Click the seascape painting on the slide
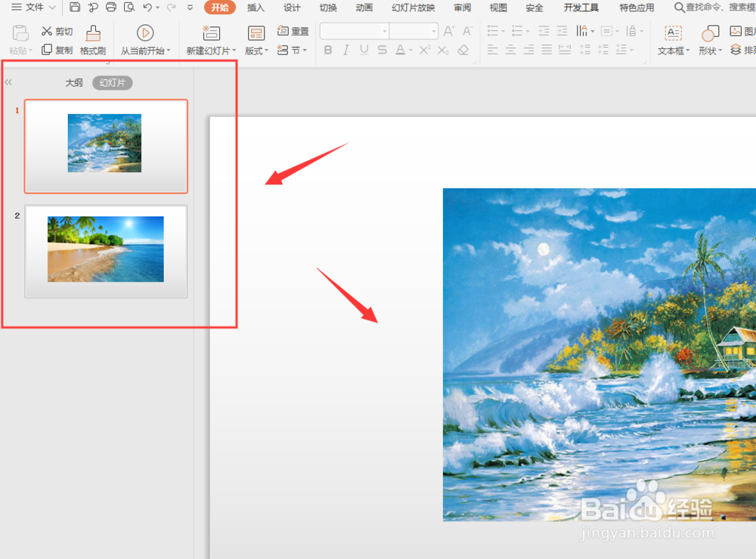The width and height of the screenshot is (756, 559). tap(600, 355)
